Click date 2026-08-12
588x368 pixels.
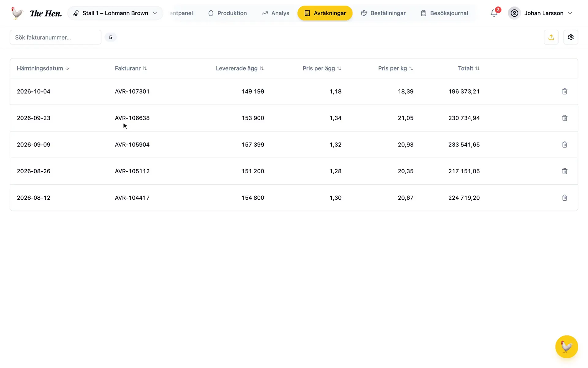click(x=33, y=198)
